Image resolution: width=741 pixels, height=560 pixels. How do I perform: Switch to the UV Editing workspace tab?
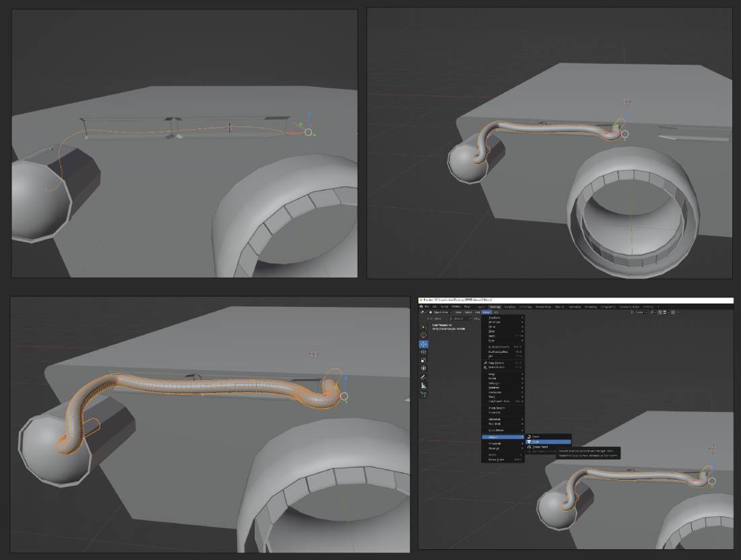(525, 306)
